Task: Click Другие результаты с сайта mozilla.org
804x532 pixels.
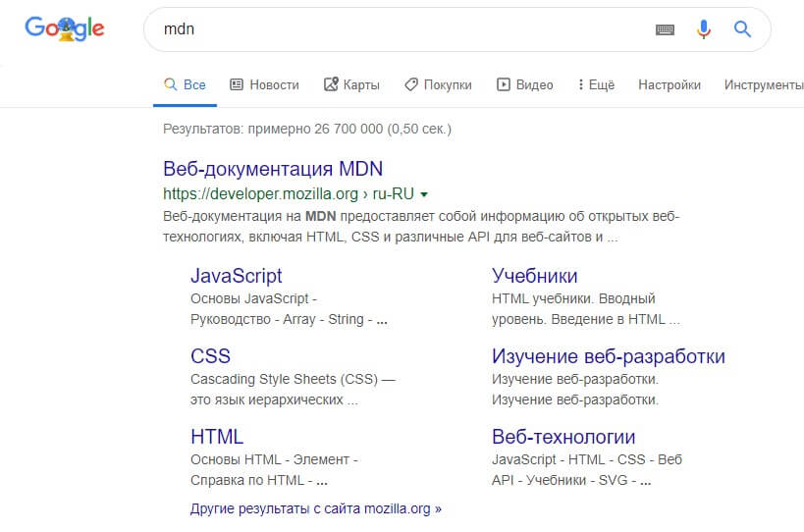Action: point(315,509)
